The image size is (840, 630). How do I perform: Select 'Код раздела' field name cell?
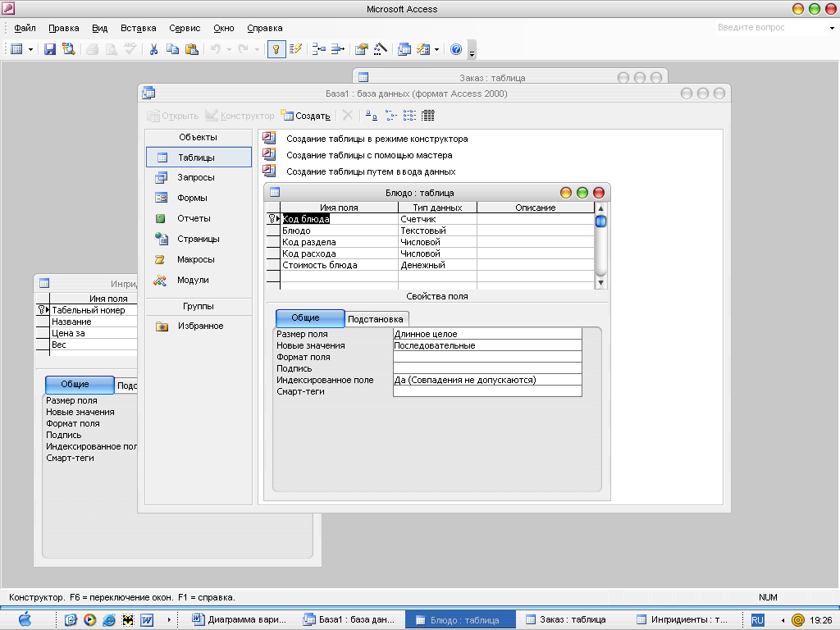(339, 242)
